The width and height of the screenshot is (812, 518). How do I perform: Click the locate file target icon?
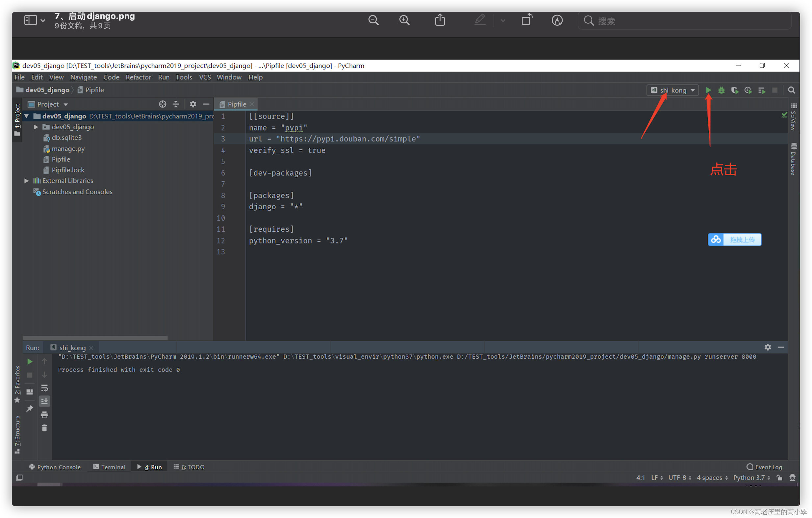tap(163, 104)
